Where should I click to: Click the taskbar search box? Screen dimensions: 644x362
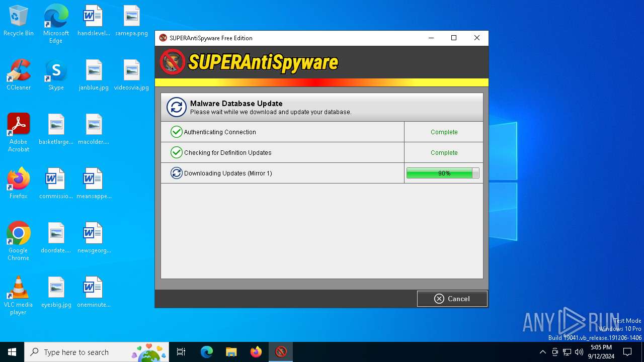[97, 352]
